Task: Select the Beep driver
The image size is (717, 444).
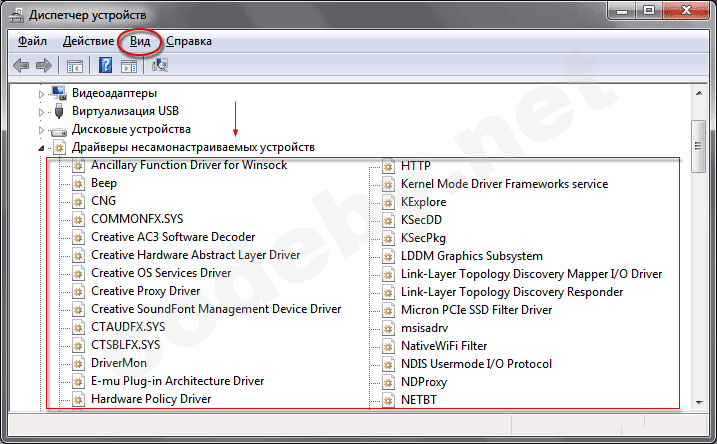Action: [104, 183]
